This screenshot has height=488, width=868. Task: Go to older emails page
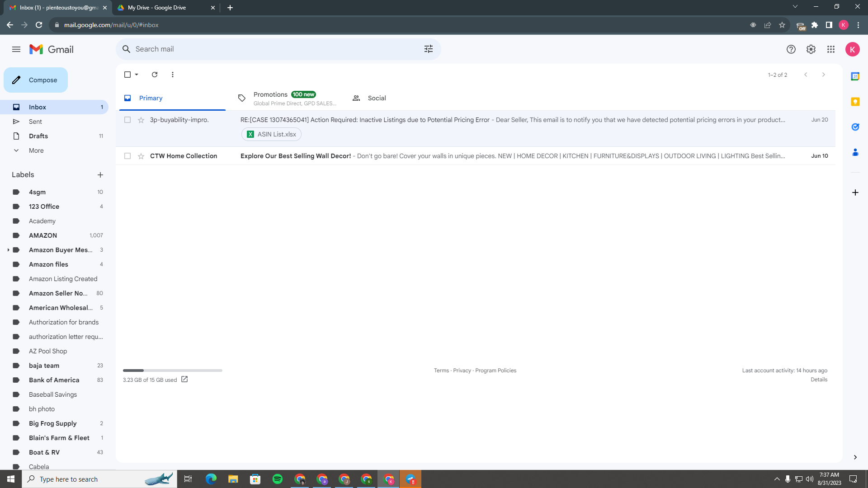[x=823, y=75]
